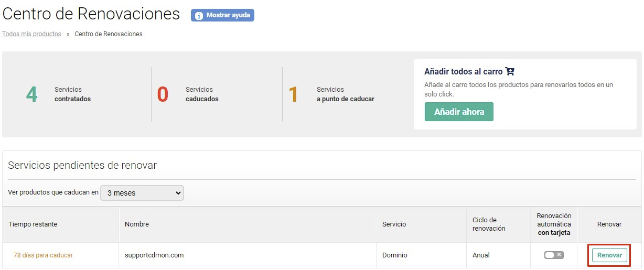Click the Nombre column header

[x=137, y=224]
